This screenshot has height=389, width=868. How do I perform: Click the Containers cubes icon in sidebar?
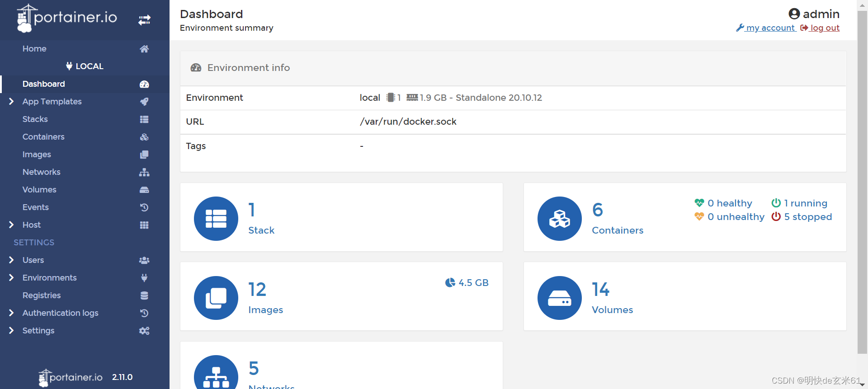[144, 137]
